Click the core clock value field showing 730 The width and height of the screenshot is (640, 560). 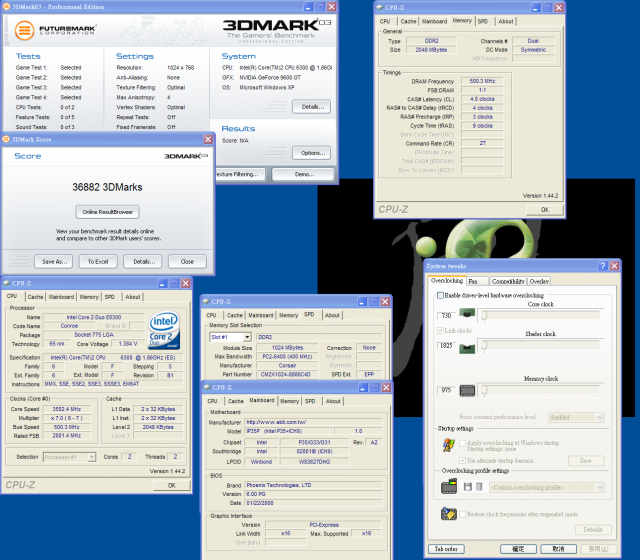tap(446, 316)
